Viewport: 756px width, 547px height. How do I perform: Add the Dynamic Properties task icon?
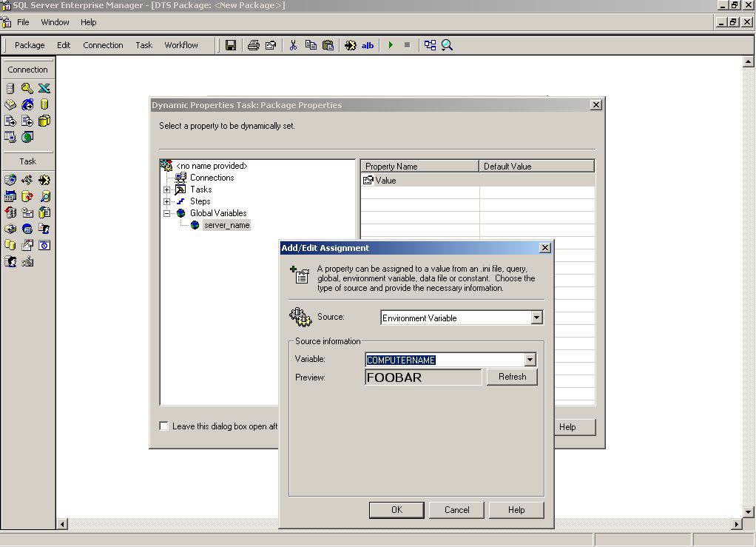pos(27,261)
